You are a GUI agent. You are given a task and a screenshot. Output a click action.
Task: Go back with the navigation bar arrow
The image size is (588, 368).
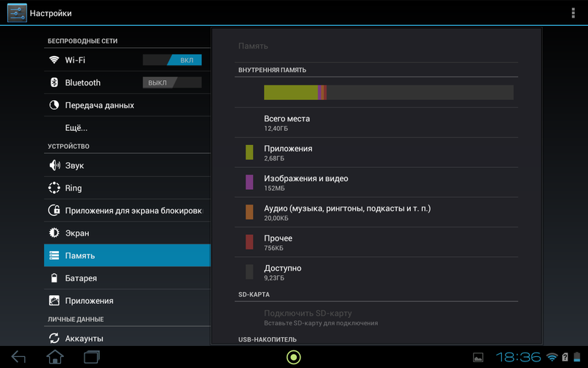pos(18,357)
